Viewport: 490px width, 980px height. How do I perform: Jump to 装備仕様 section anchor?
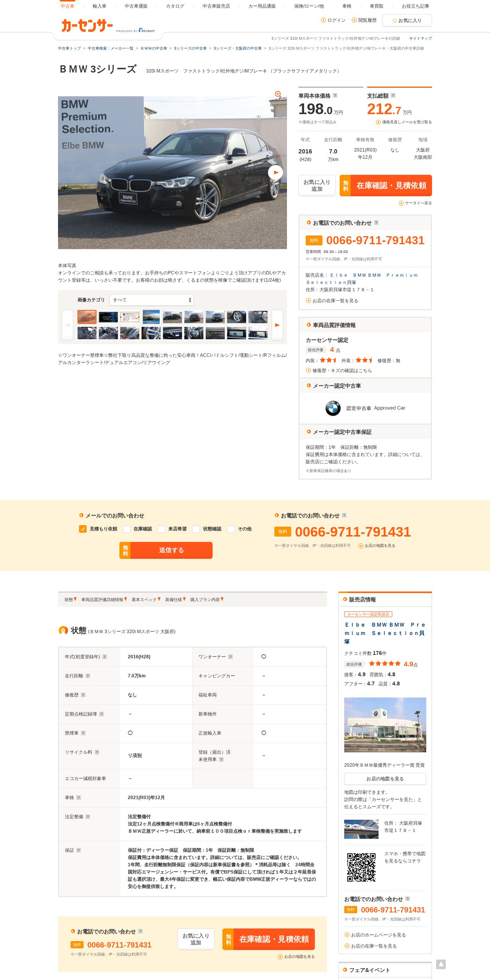pos(176,600)
